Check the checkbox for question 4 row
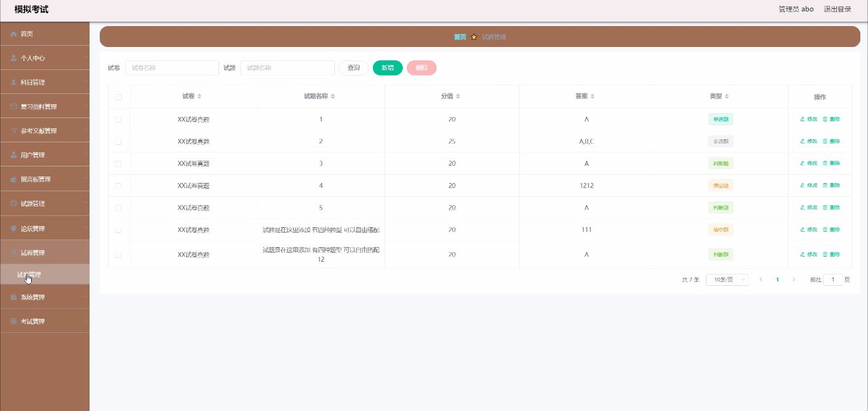This screenshot has width=868, height=411. 119,186
